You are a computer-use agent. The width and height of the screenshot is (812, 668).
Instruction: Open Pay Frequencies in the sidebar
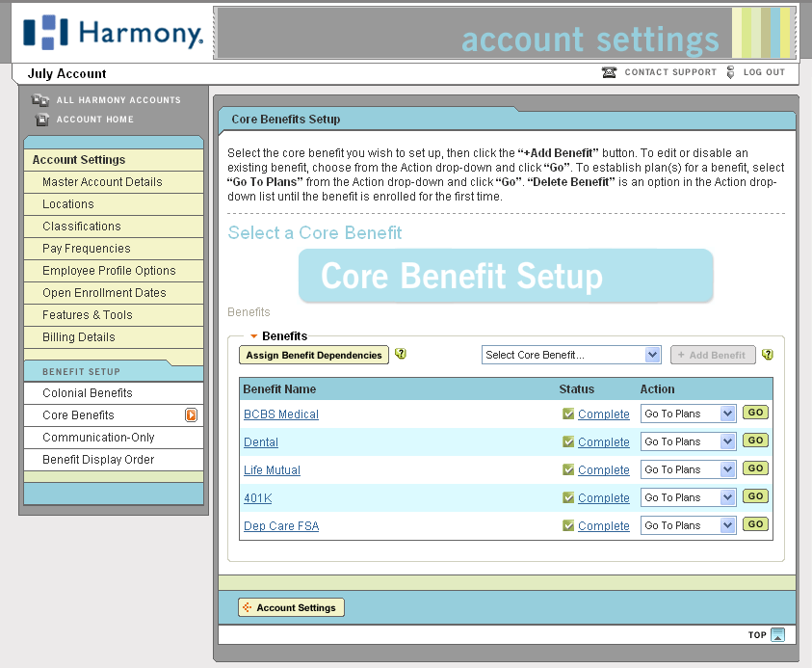pos(87,249)
